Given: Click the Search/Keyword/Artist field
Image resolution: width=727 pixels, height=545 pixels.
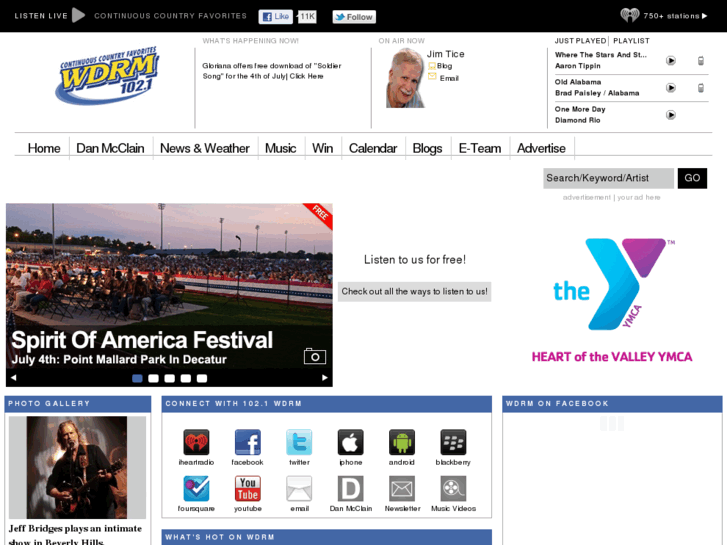Looking at the screenshot, I should (x=608, y=178).
